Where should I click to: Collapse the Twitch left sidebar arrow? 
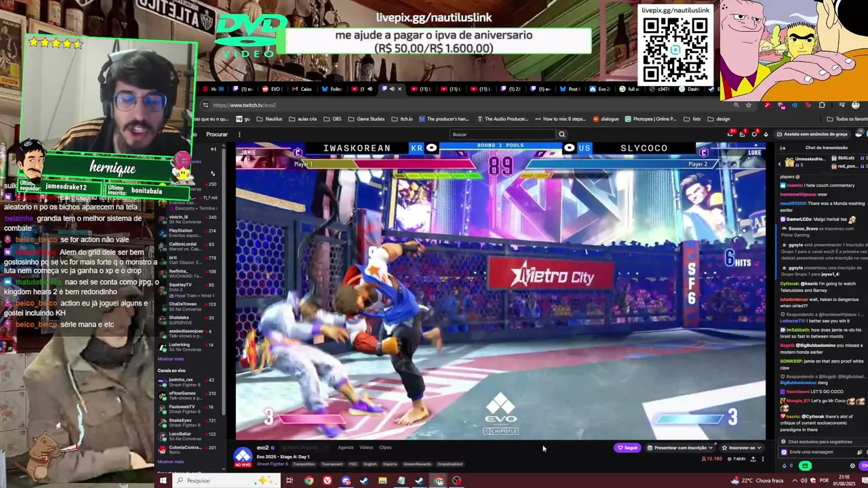pos(214,149)
